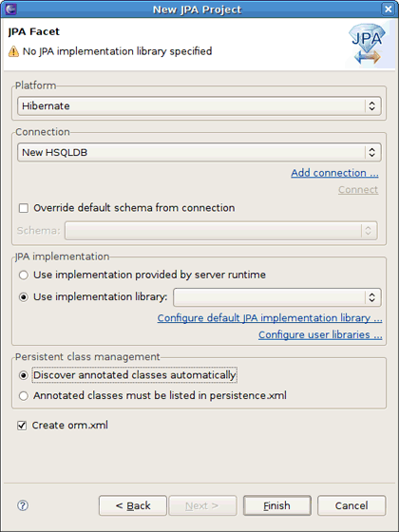This screenshot has height=532, width=399.
Task: Click the New JPA Project title text
Action: 198,9
